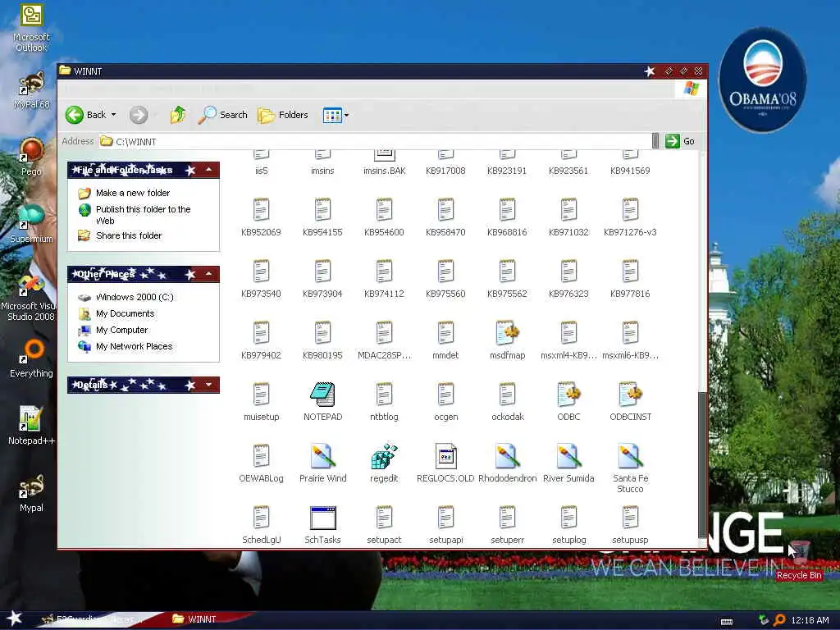The image size is (840, 630).
Task: Open Microsoft Visual Studio 2008 shortcut
Action: point(30,298)
